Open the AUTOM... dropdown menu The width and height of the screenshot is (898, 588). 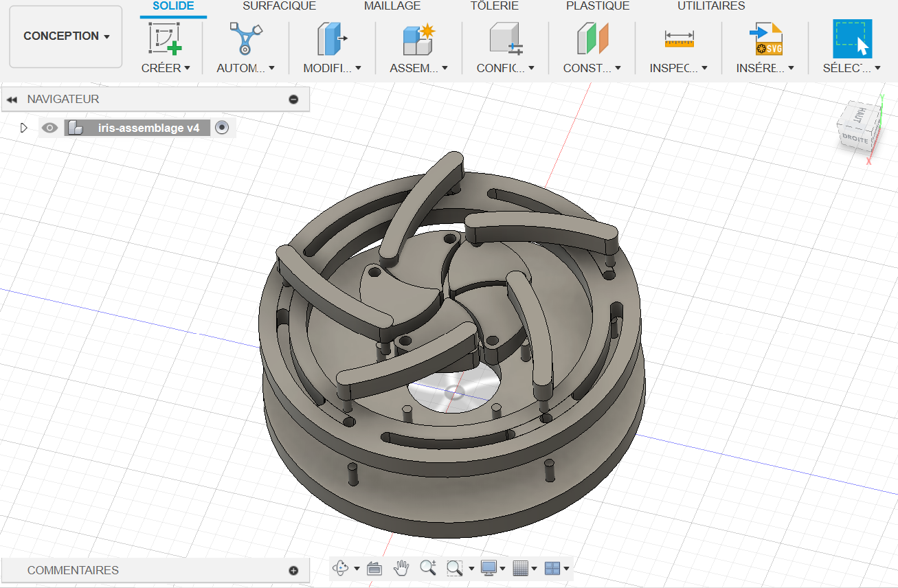(245, 68)
